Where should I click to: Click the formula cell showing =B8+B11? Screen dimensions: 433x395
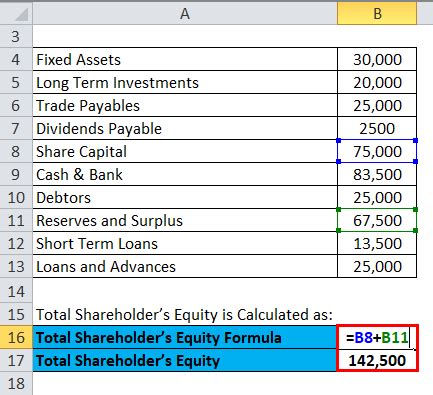[377, 337]
